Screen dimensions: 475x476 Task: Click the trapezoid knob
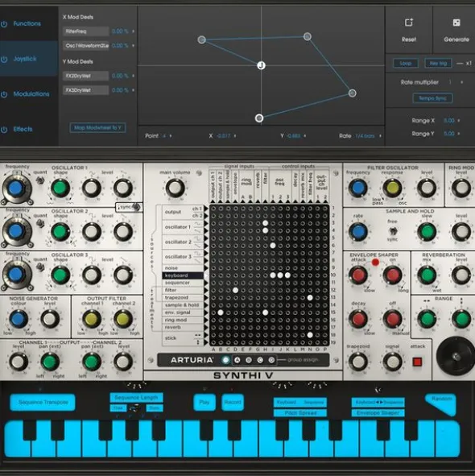[358, 362]
